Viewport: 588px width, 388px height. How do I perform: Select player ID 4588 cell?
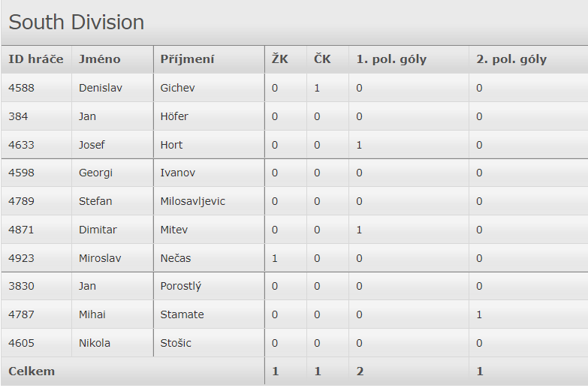pyautogui.click(x=22, y=88)
